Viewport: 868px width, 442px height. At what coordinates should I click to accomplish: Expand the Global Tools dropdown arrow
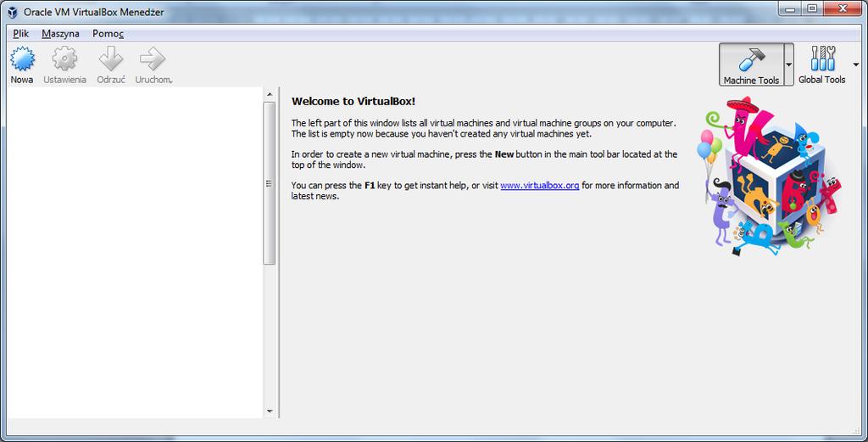point(856,64)
